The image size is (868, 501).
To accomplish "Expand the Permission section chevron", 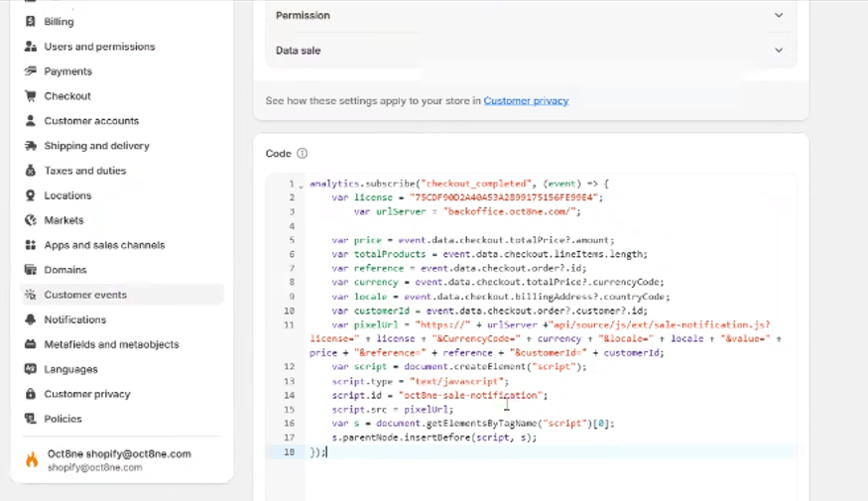I will 779,16.
